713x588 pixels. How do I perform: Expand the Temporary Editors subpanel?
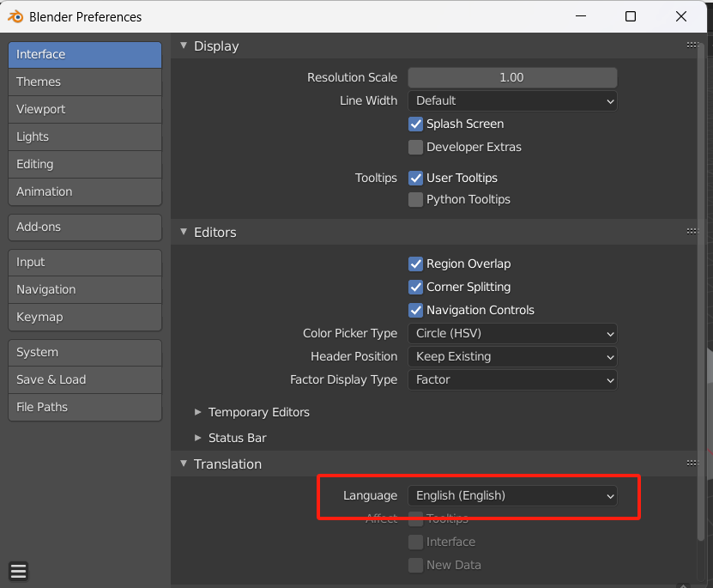pyautogui.click(x=198, y=412)
